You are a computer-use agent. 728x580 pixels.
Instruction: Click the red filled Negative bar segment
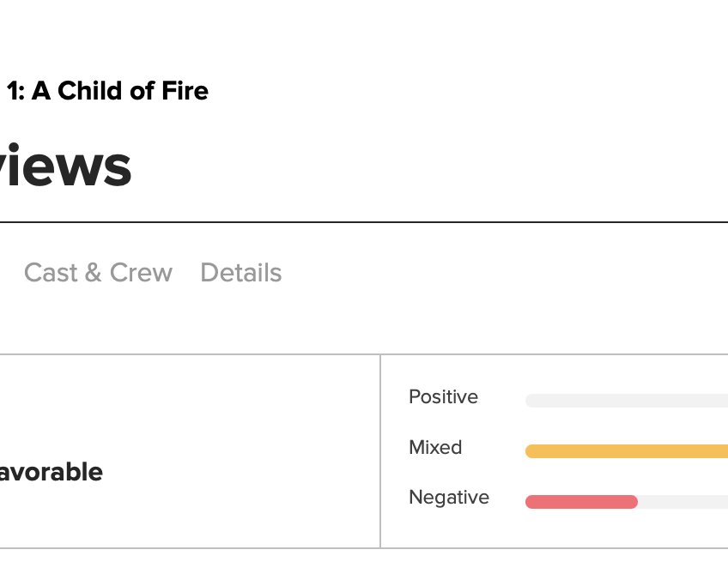tap(581, 502)
